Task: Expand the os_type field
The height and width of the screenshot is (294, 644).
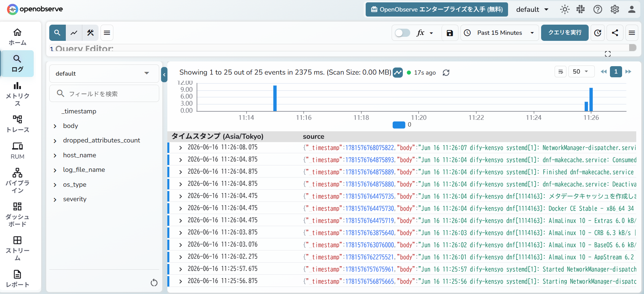Action: (55, 185)
